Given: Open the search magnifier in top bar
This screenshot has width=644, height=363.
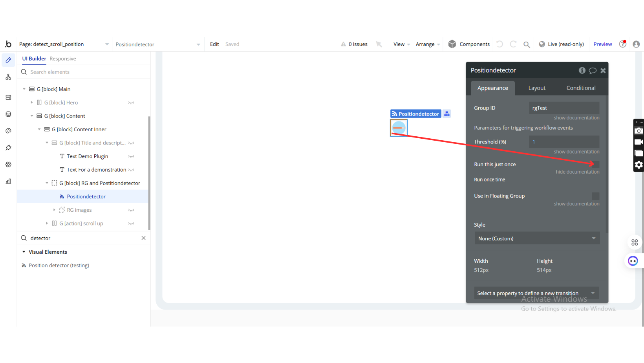Looking at the screenshot, I should 527,44.
